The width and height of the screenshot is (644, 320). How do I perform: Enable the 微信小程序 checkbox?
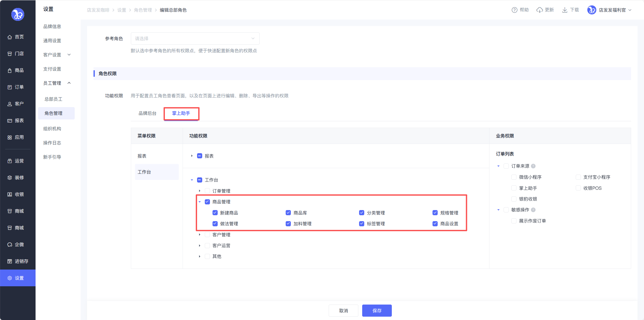click(x=514, y=177)
